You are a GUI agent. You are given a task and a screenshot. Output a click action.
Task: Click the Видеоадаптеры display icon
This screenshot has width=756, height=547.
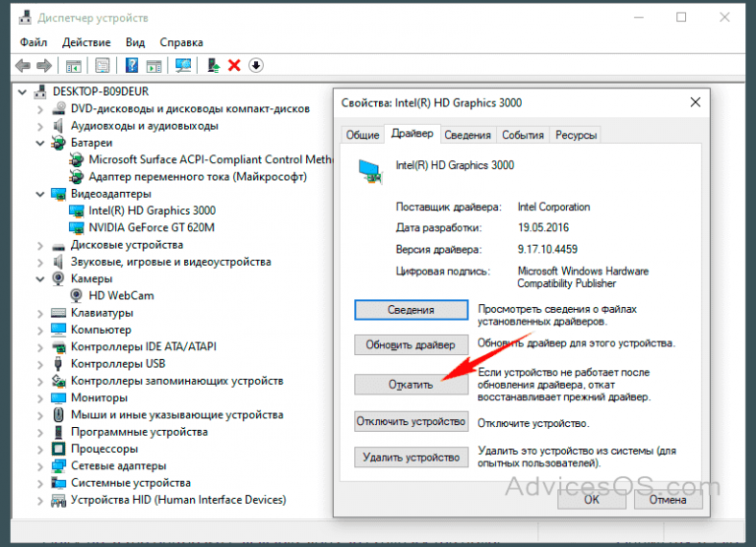58,194
